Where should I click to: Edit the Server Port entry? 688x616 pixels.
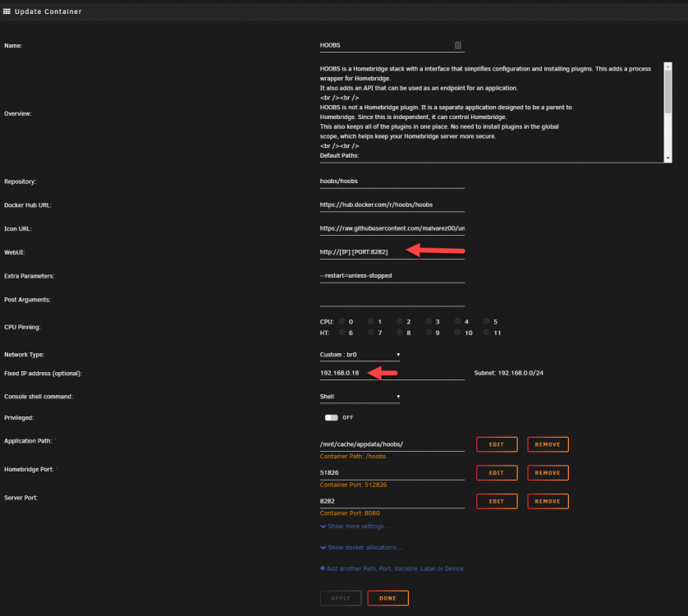tap(497, 501)
